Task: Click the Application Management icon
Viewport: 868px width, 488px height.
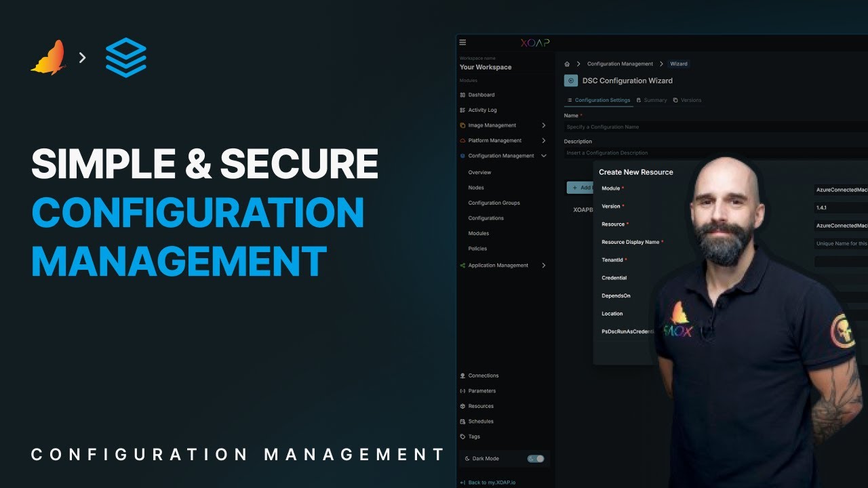Action: pyautogui.click(x=462, y=266)
